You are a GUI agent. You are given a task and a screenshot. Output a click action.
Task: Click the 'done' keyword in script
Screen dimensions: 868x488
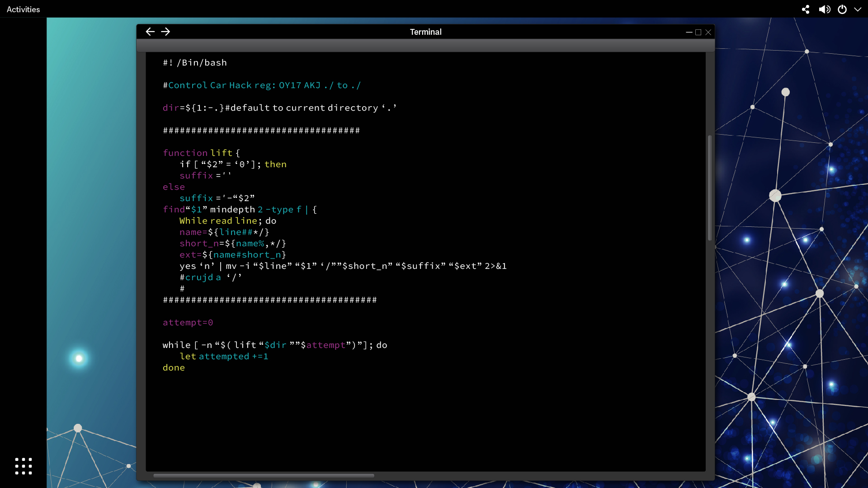tap(174, 368)
